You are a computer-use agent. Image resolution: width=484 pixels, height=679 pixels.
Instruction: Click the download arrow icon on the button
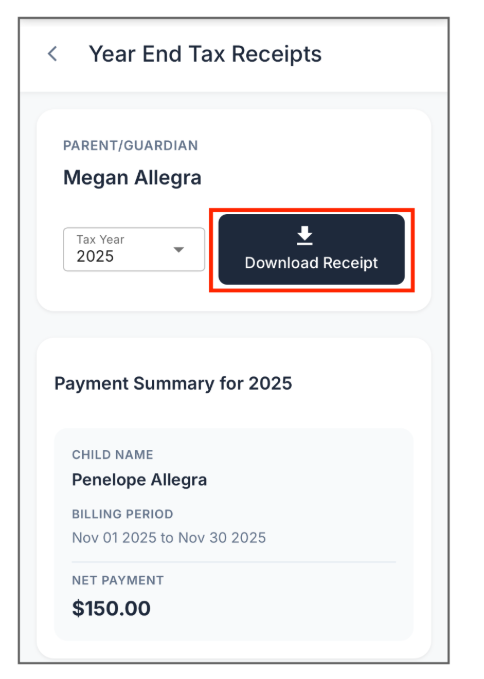pos(305,235)
